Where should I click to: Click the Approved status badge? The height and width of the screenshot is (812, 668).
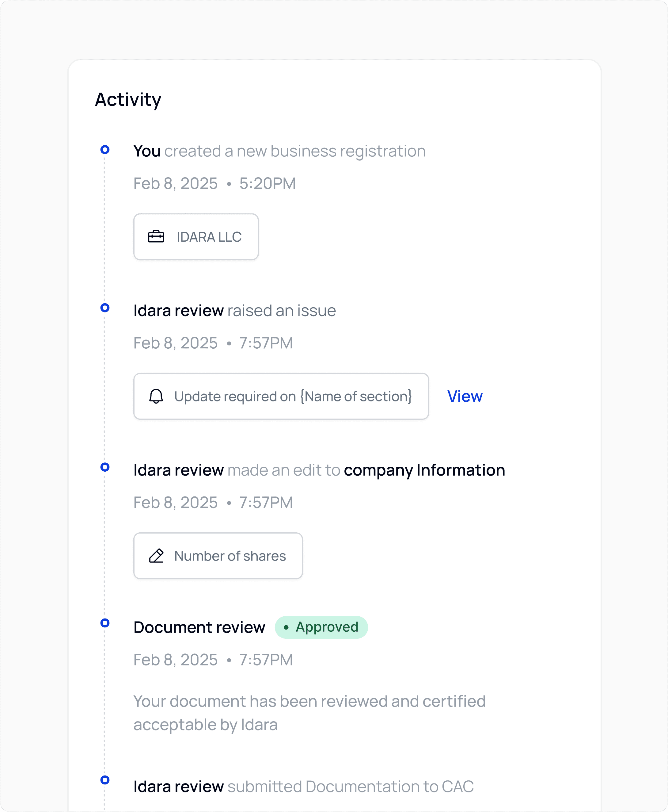(321, 627)
